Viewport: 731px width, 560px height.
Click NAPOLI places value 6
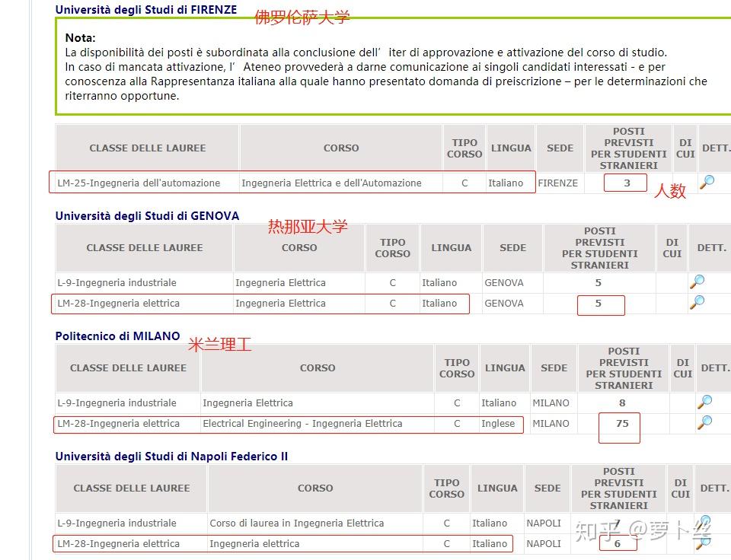pyautogui.click(x=618, y=544)
